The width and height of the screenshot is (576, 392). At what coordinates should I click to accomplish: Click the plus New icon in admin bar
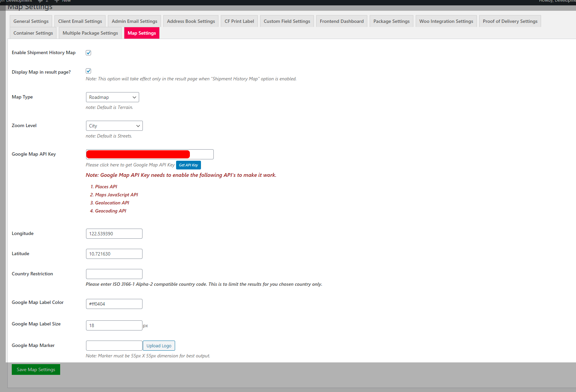pyautogui.click(x=57, y=1)
